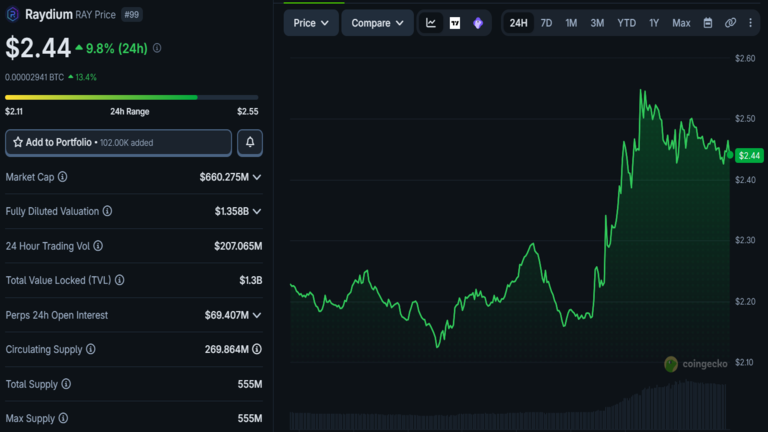Click the $69.407M open interest value

227,315
